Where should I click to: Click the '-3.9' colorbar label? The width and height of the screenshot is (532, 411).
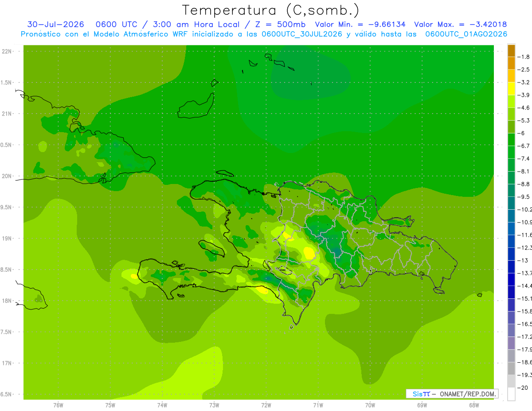point(524,95)
